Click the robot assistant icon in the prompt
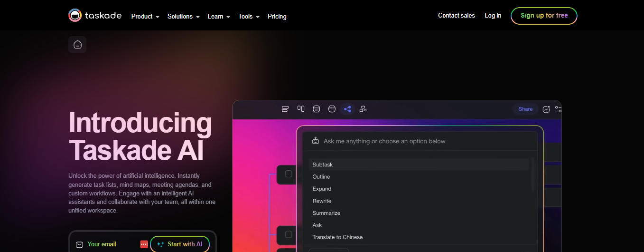 click(x=316, y=141)
